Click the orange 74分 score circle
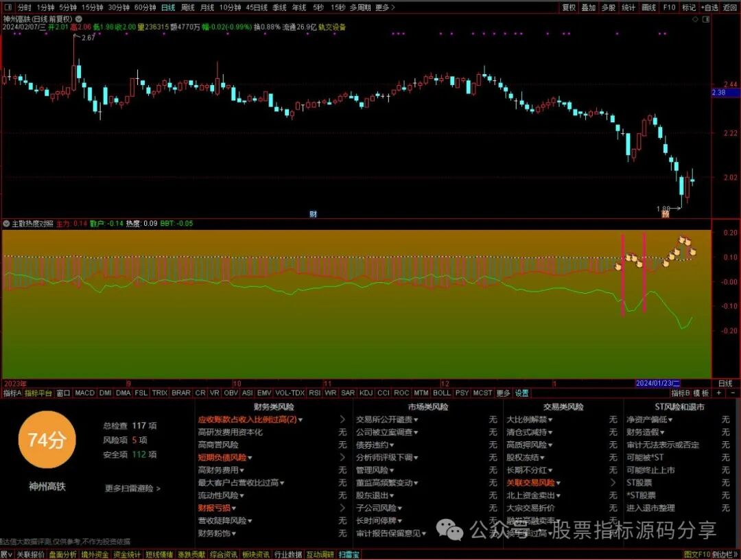 (47, 440)
